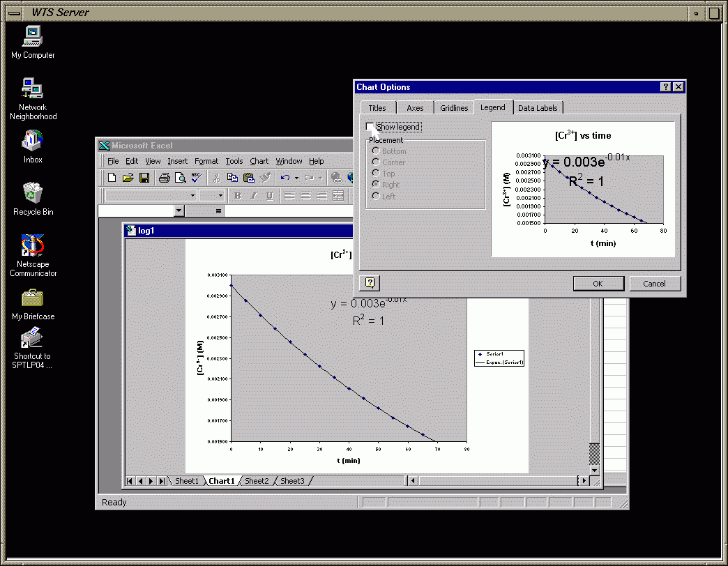Click the help question icon in dialog footer
Screen dimensions: 728x566
pyautogui.click(x=370, y=282)
